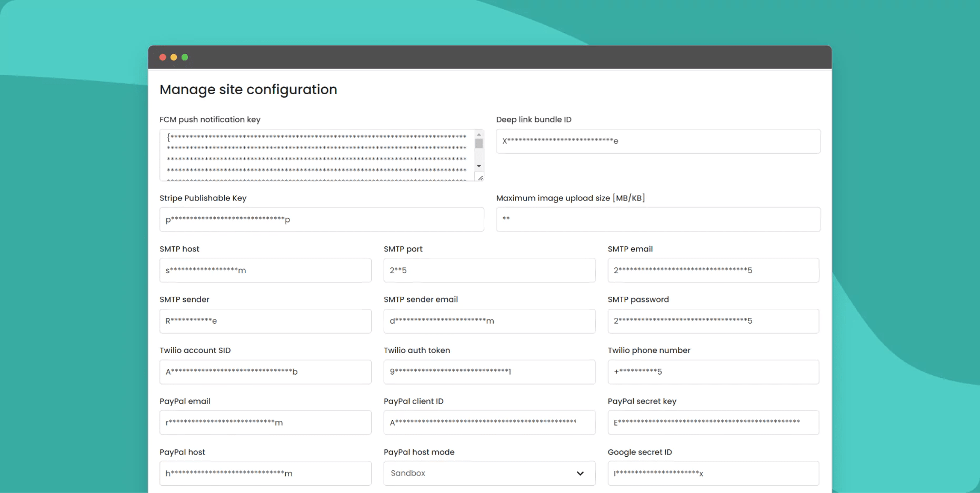Click the 'Google secret ID' label
This screenshot has height=493, width=980.
point(640,452)
